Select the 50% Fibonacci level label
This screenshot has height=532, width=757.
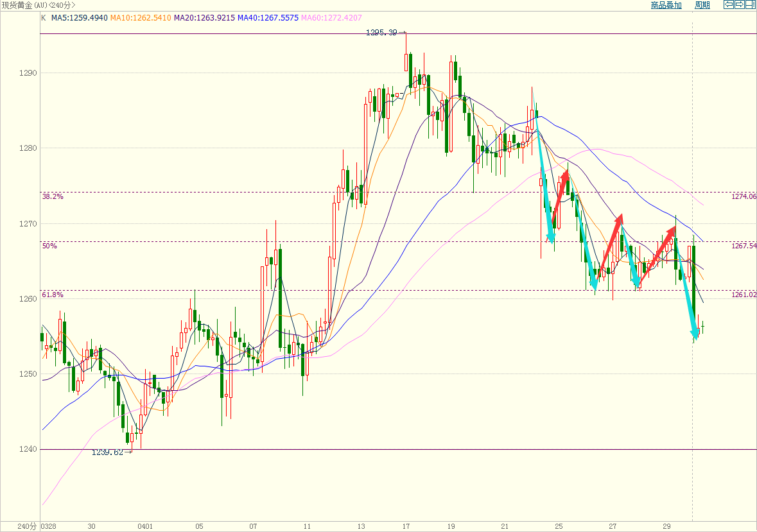tap(50, 246)
